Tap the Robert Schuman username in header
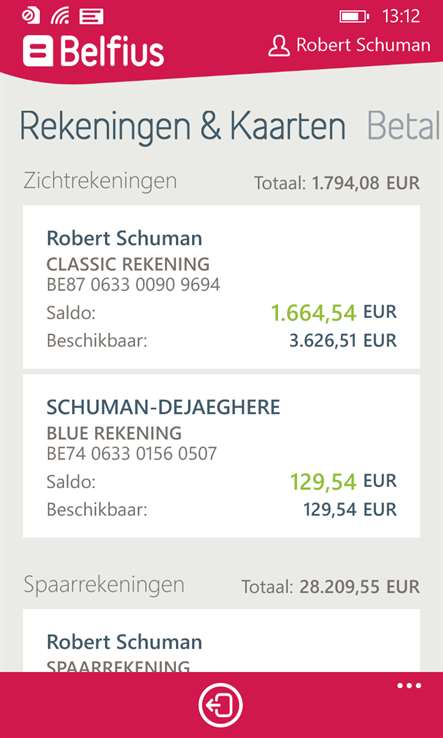The width and height of the screenshot is (443, 738). (363, 45)
